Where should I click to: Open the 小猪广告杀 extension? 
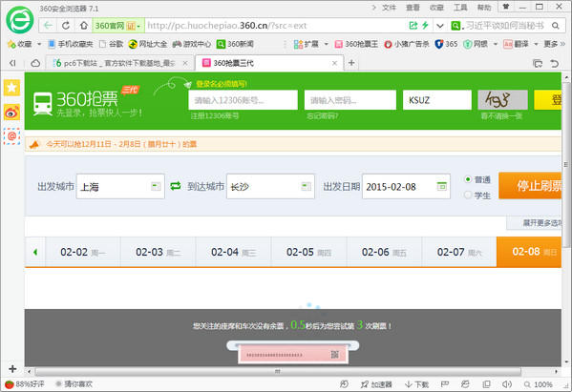pyautogui.click(x=407, y=44)
